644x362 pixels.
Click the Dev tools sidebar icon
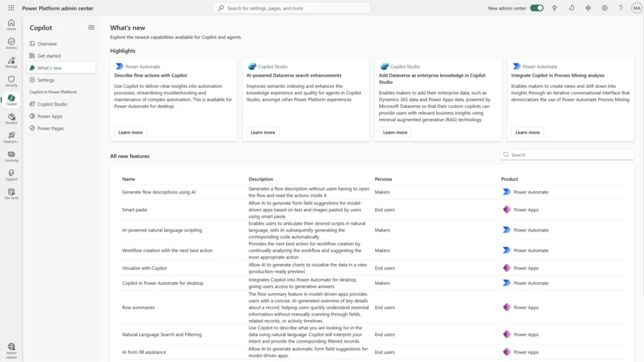(x=11, y=189)
